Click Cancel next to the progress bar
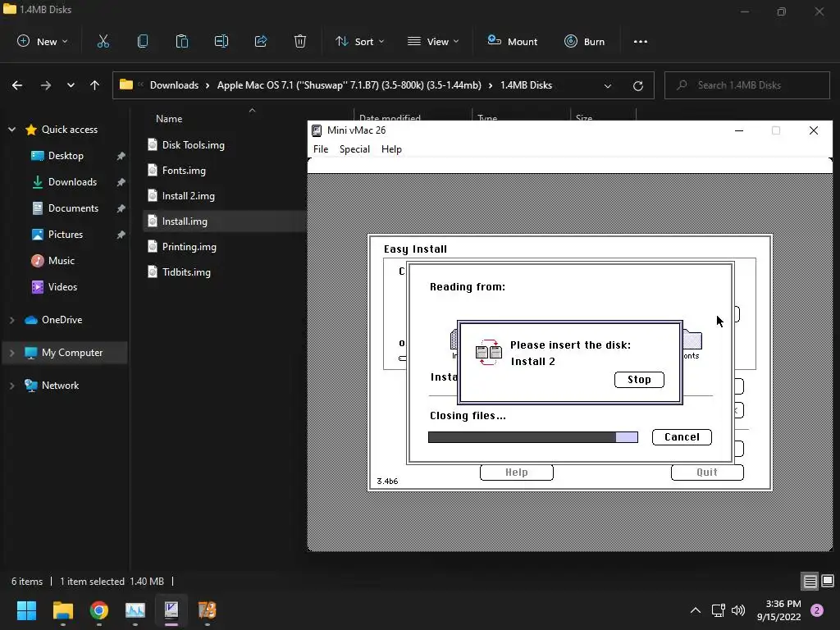This screenshot has height=630, width=840. tap(682, 437)
